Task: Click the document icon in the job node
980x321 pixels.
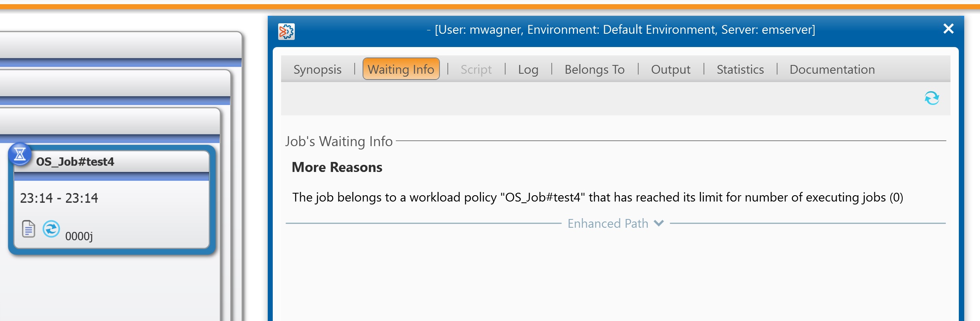Action: (28, 229)
